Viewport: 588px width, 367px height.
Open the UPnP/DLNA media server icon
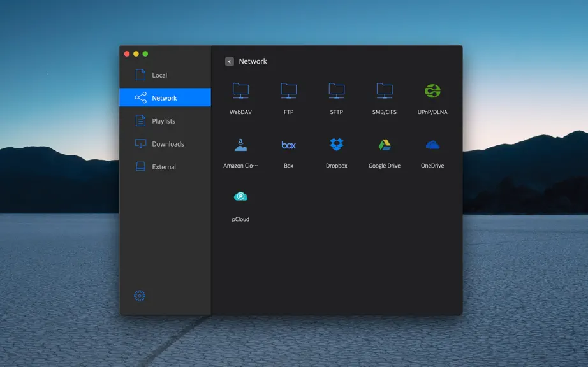click(432, 90)
